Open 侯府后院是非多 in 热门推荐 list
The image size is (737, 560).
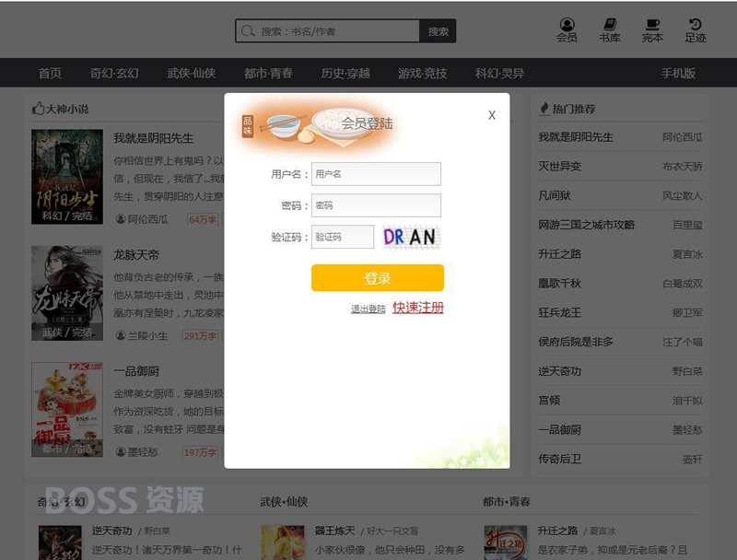(x=575, y=342)
